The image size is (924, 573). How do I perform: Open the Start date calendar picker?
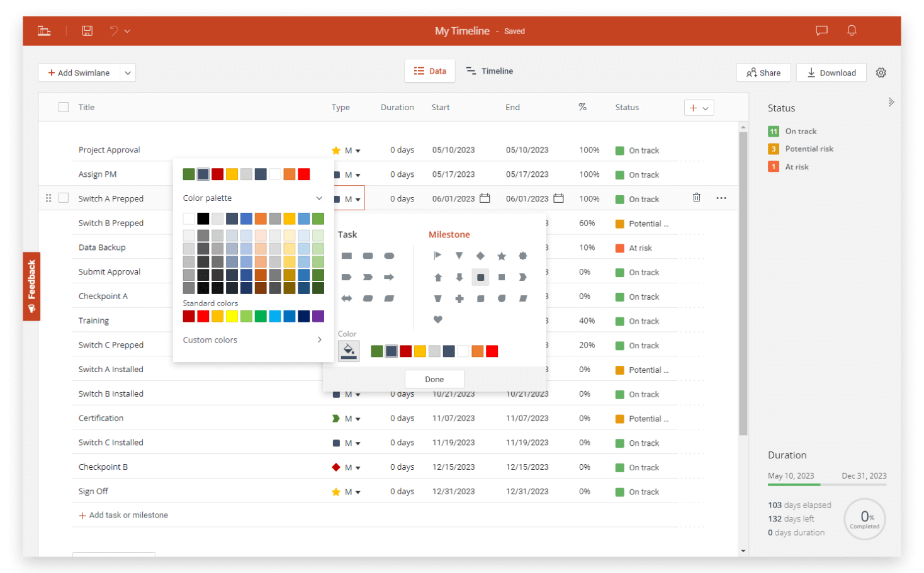tap(484, 198)
